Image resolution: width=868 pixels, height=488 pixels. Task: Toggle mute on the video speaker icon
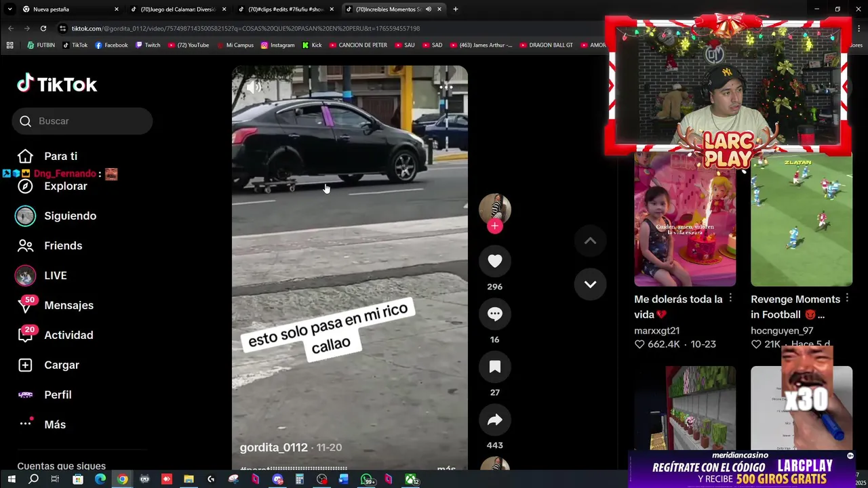(254, 87)
